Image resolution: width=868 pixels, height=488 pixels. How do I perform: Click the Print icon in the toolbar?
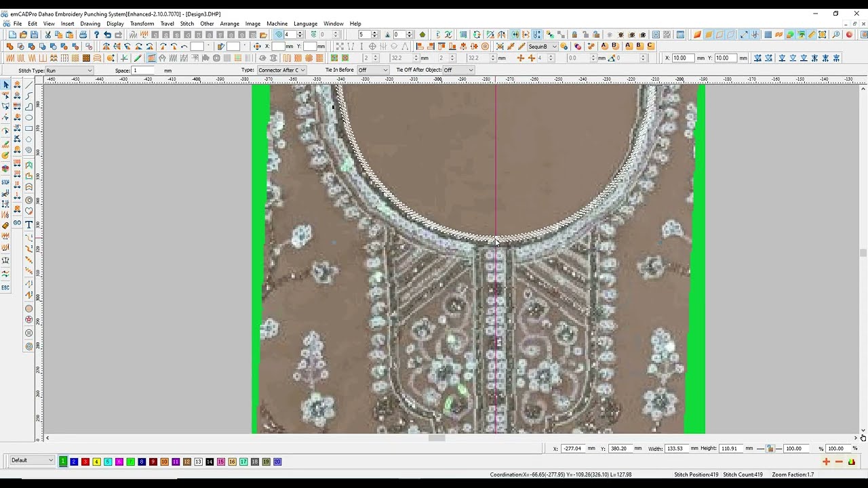(x=83, y=35)
